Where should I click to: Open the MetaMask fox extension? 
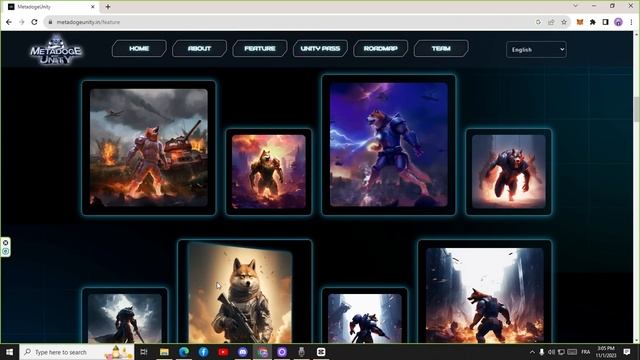(x=580, y=22)
